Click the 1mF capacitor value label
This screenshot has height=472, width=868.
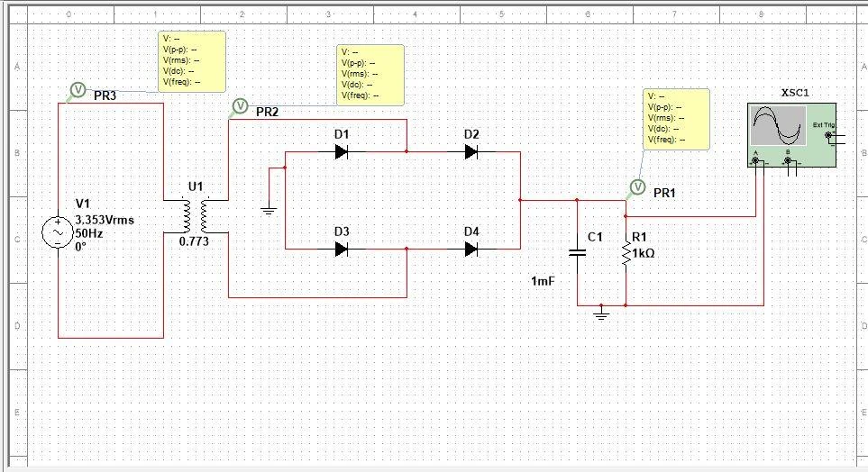pos(543,281)
